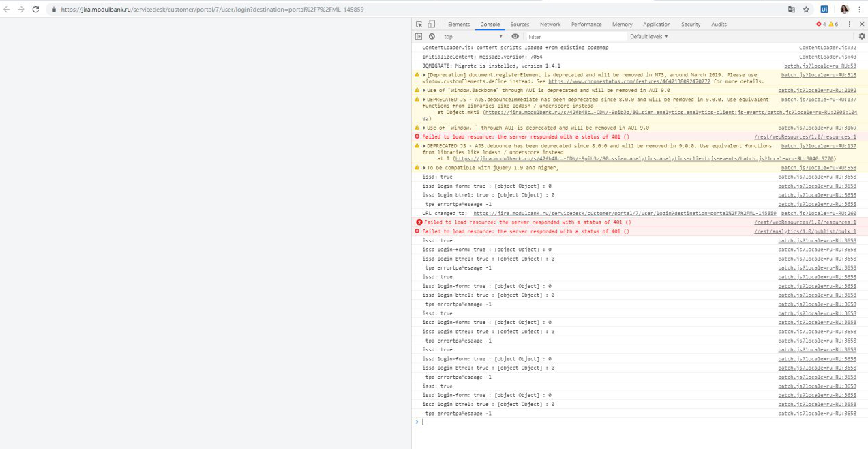Viewport: 868px width, 449px height.
Task: Clear the console
Action: tap(432, 36)
